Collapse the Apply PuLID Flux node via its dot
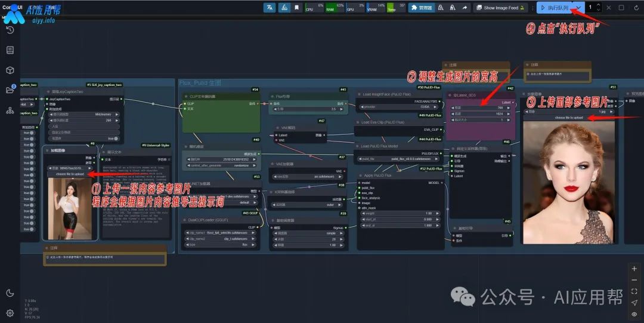Screen dimensions: 644x323 pos(361,176)
